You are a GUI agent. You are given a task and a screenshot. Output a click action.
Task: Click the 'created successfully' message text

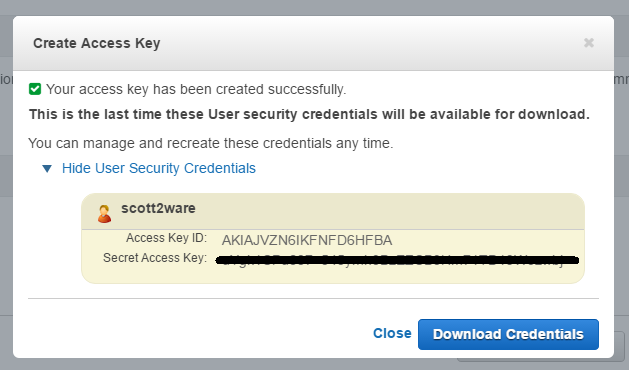[x=196, y=89]
